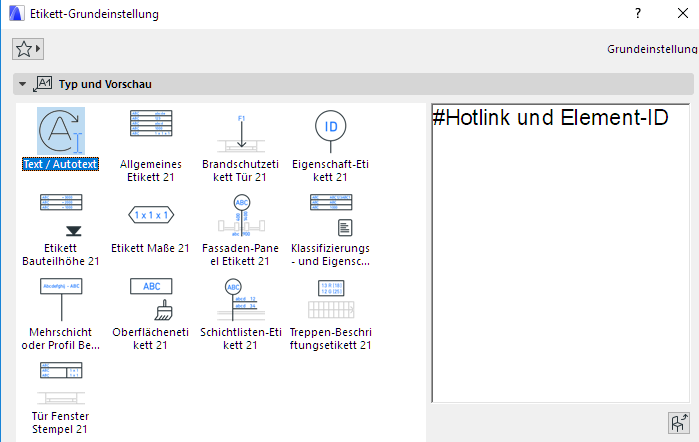699x442 pixels.
Task: Click the Archicad app icon in title bar
Action: coord(16,13)
